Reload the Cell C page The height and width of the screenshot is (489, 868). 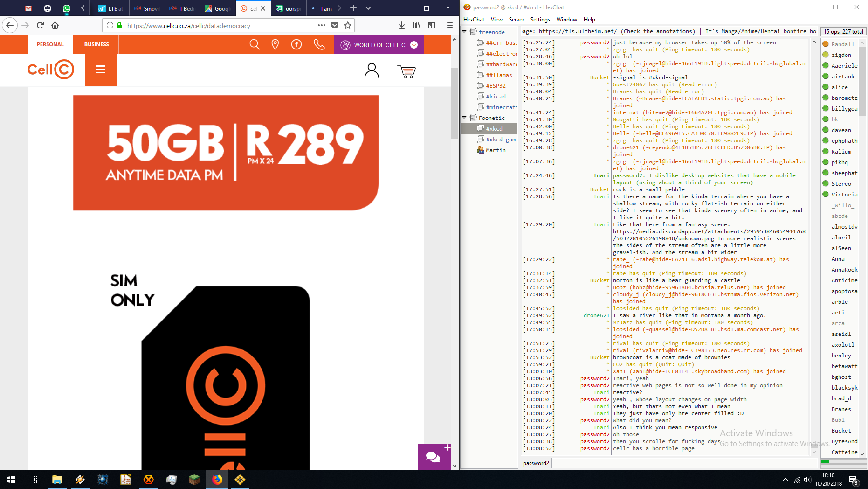click(40, 25)
